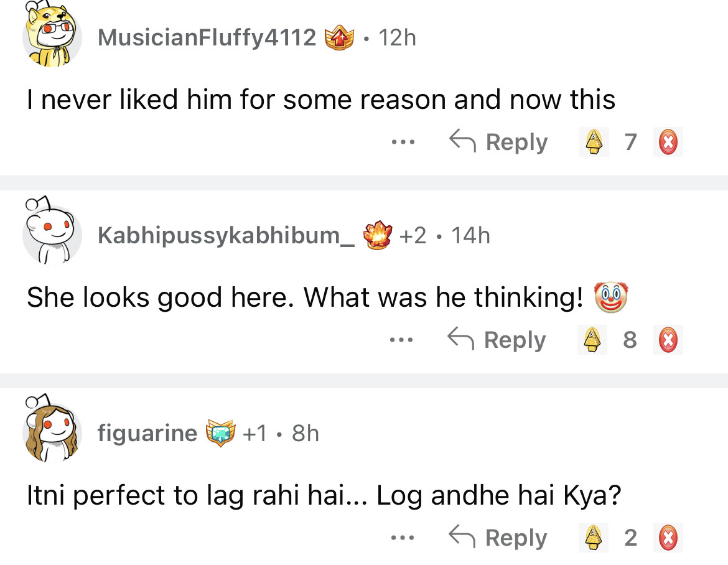Viewport: 728px width, 565px height.
Task: Open the Kabhipussykabhibum_ username link
Action: point(226,235)
